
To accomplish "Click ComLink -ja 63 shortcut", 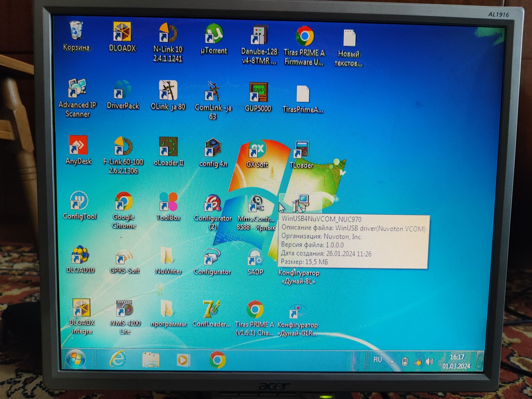I will (213, 101).
